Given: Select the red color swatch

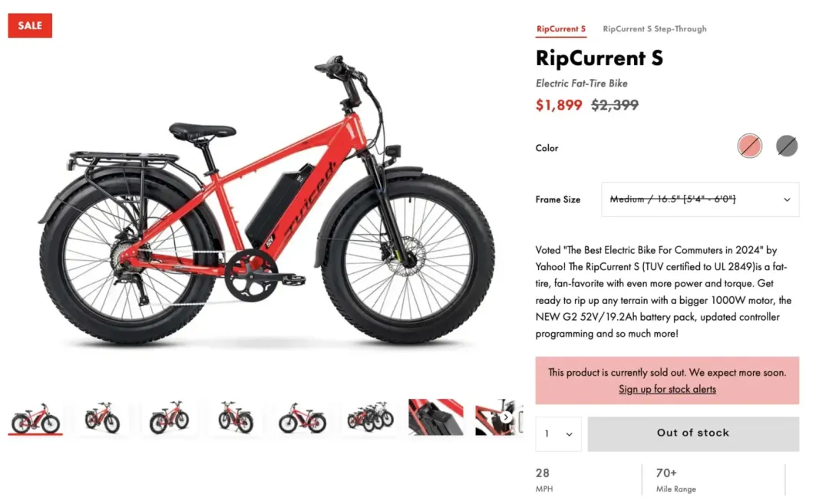Looking at the screenshot, I should point(750,145).
